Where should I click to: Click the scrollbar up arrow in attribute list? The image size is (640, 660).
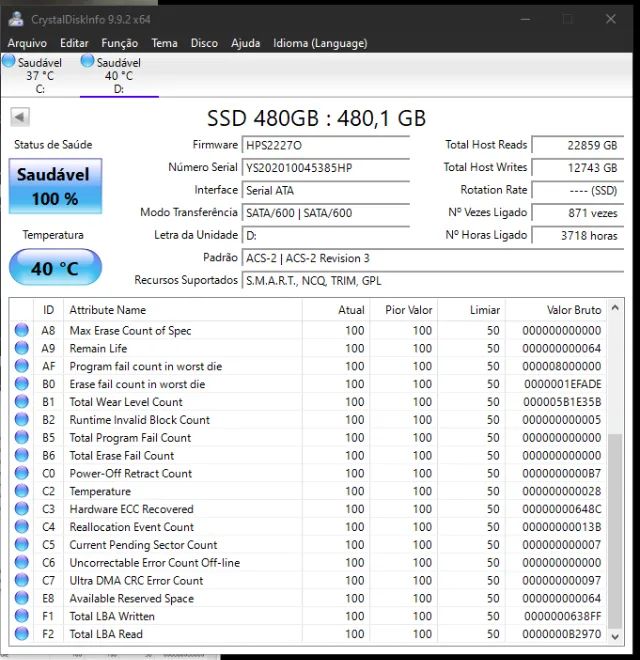pos(615,308)
